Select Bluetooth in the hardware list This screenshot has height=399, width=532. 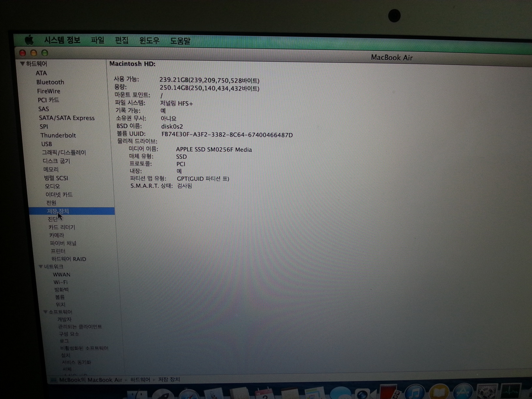[x=50, y=82]
